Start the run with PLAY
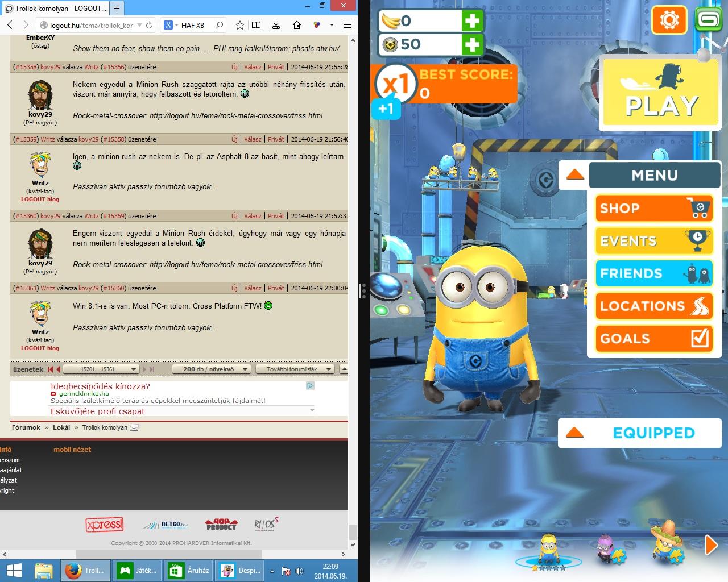 [x=660, y=93]
